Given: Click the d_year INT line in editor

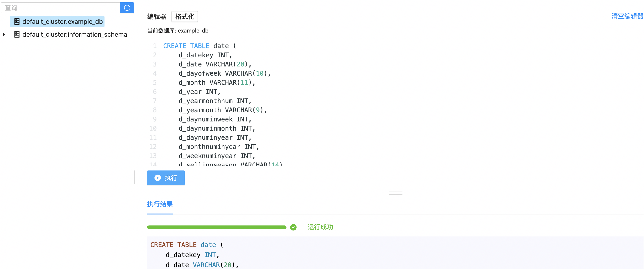Looking at the screenshot, I should (x=199, y=92).
